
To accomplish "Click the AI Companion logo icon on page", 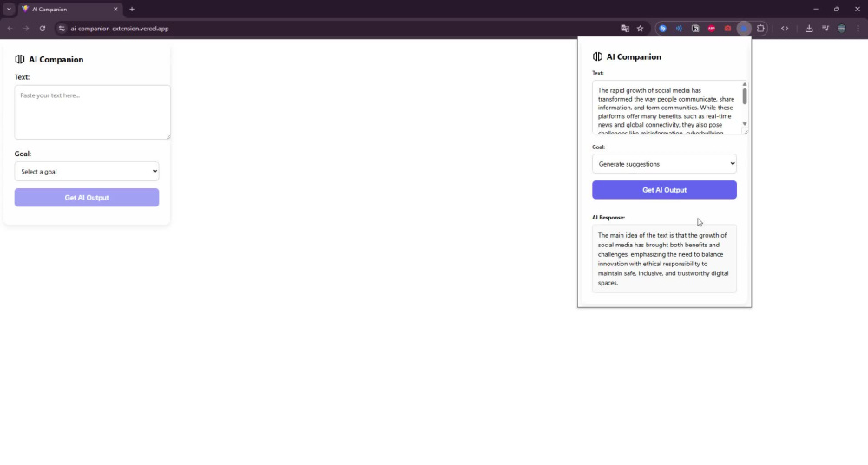I will 20,59.
